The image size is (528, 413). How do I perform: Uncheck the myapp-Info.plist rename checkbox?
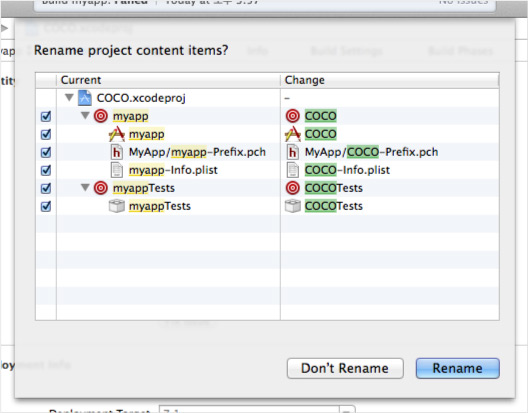(46, 170)
